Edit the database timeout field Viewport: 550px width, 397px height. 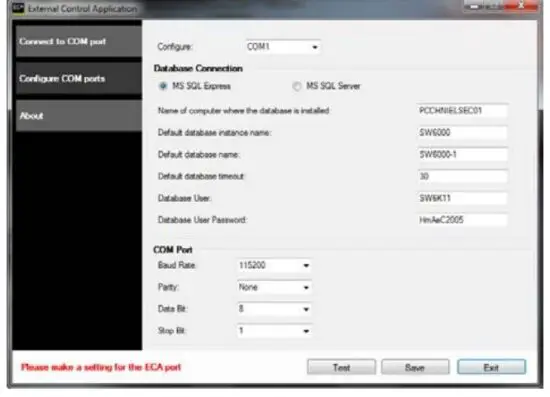[462, 176]
